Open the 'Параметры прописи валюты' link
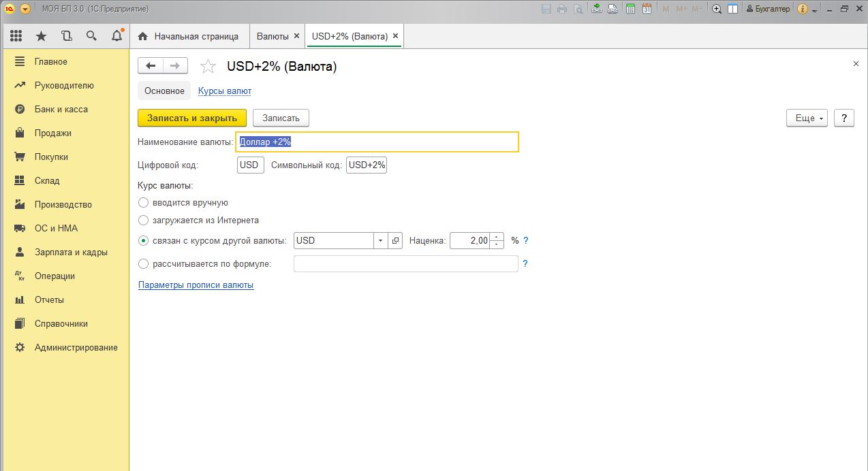The width and height of the screenshot is (868, 471). (x=196, y=285)
